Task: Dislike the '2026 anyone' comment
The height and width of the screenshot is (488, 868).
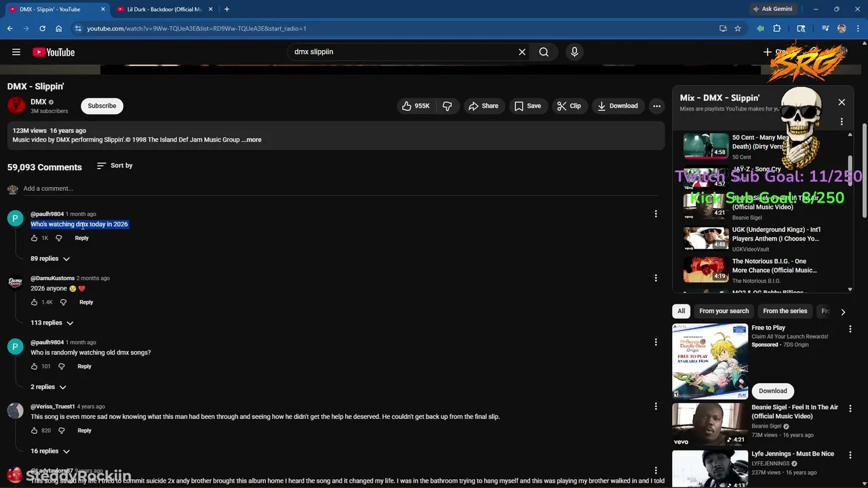Action: (63, 302)
